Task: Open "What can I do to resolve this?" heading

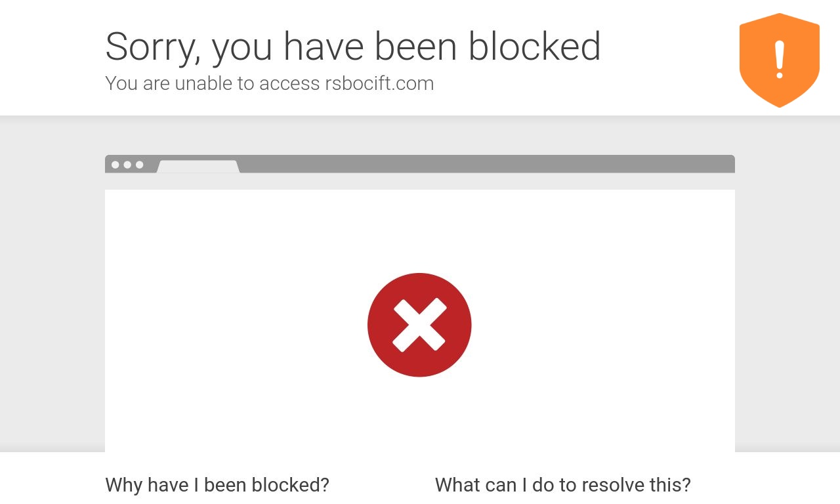Action: pyautogui.click(x=563, y=485)
